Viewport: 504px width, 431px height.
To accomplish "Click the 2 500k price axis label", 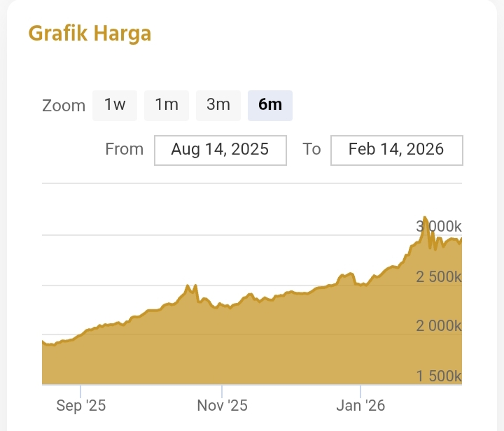I will click(439, 277).
